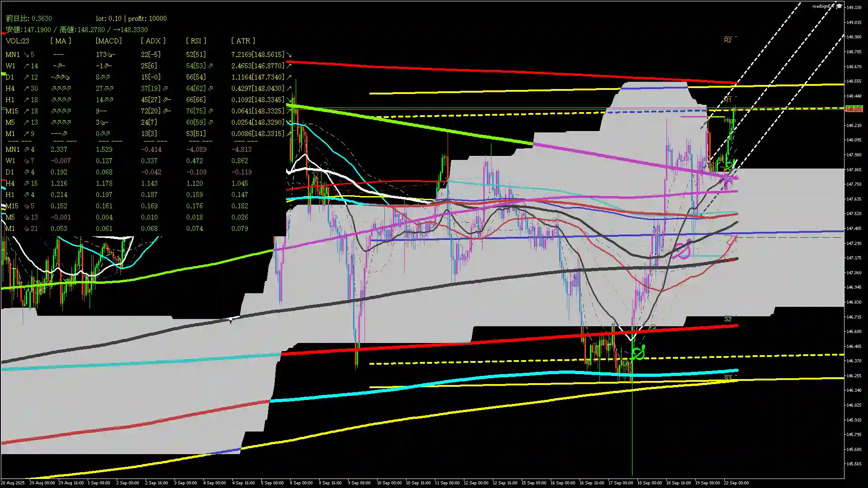Click the red 148.333 current price tag

click(x=854, y=109)
